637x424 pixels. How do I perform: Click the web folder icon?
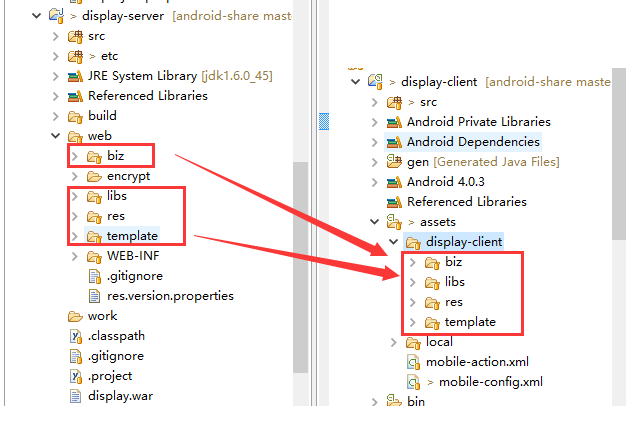(x=75, y=136)
